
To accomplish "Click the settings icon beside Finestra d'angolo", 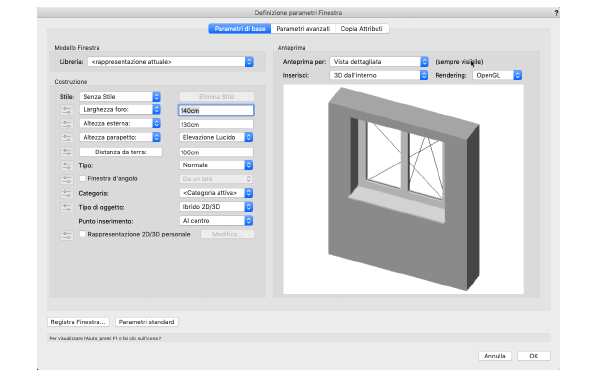I will (x=67, y=179).
